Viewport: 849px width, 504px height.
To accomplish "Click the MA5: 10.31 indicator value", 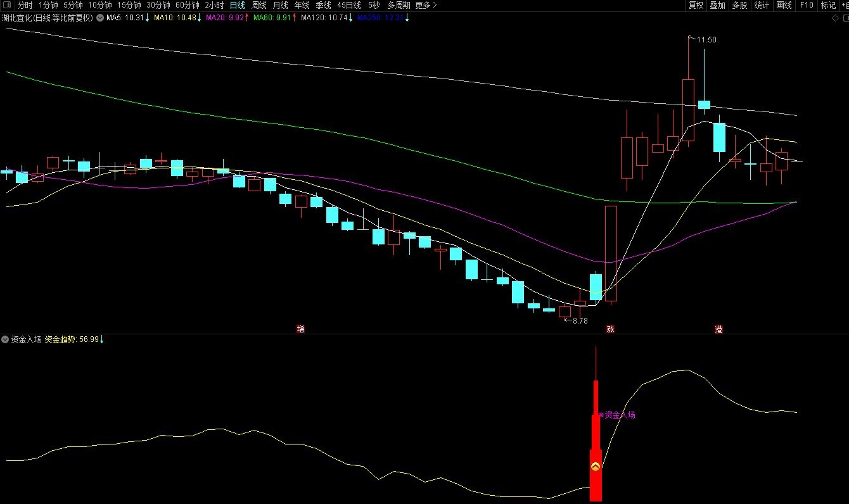I will coord(128,18).
